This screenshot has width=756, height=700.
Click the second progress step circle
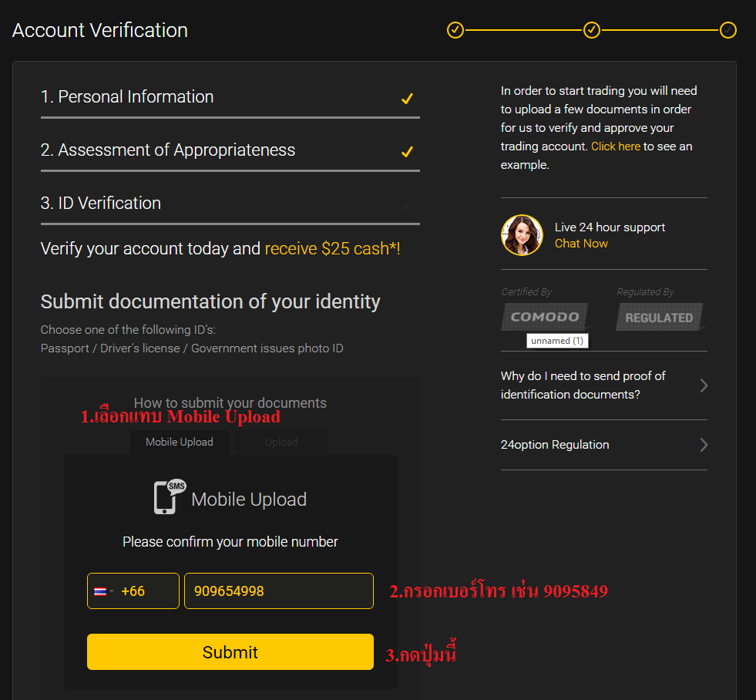(x=592, y=30)
